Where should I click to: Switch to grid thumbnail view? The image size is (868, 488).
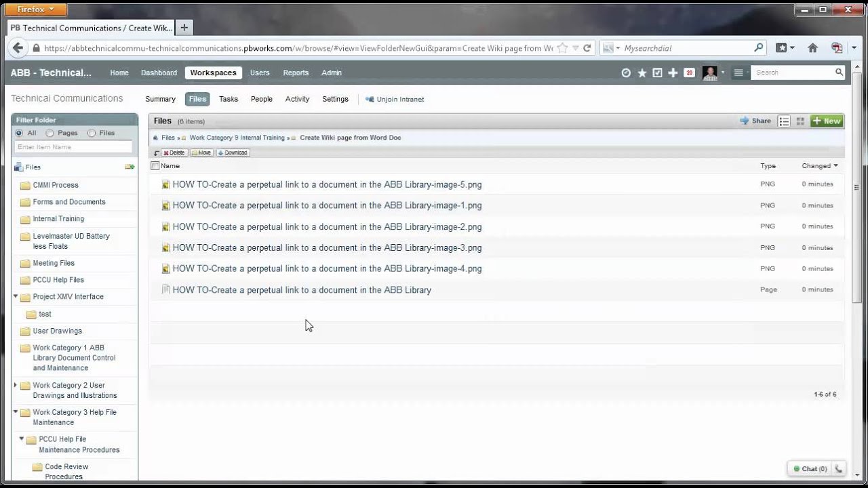[800, 121]
